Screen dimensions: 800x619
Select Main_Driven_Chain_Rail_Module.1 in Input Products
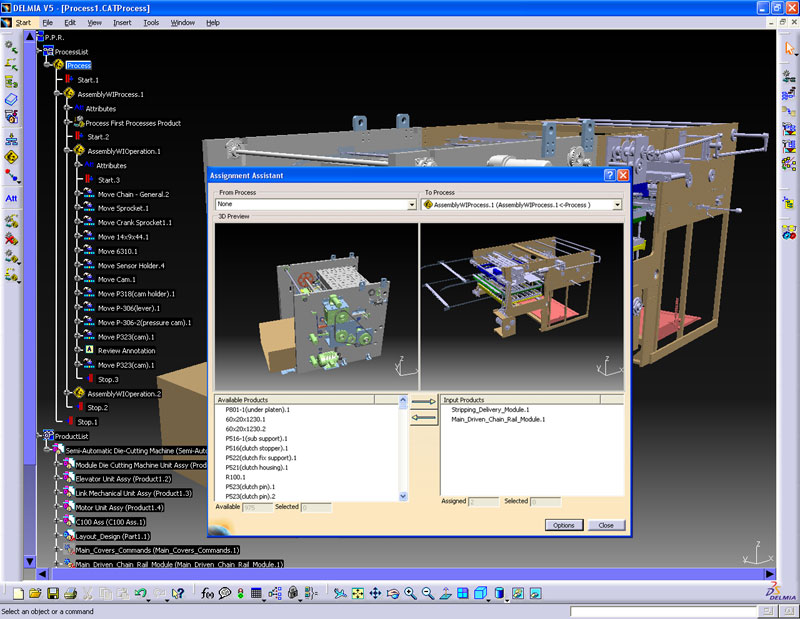pyautogui.click(x=498, y=419)
